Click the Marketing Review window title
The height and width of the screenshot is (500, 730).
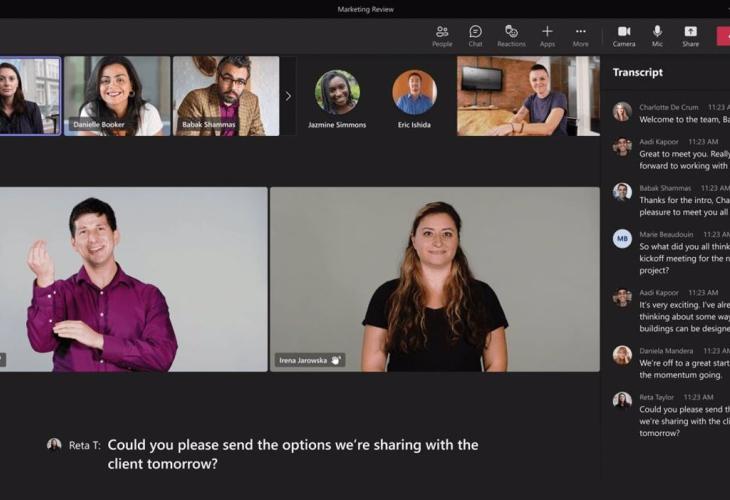(x=365, y=9)
